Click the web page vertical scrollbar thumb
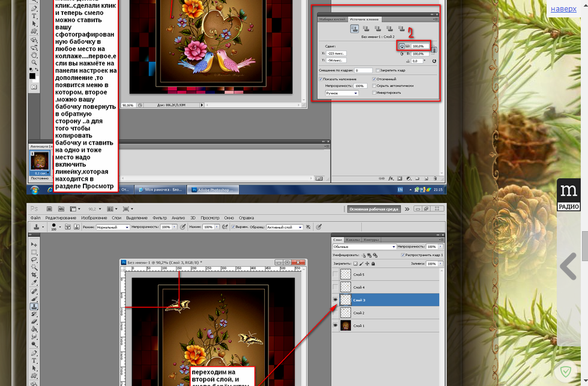 [x=584, y=246]
